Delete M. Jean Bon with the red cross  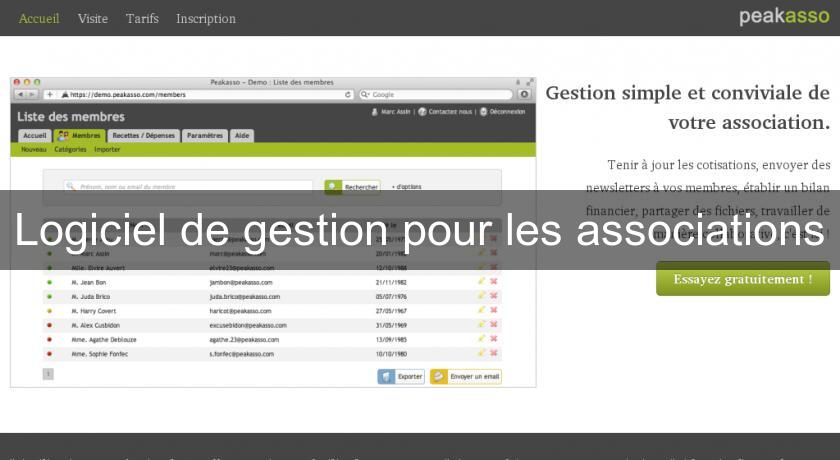pyautogui.click(x=494, y=281)
